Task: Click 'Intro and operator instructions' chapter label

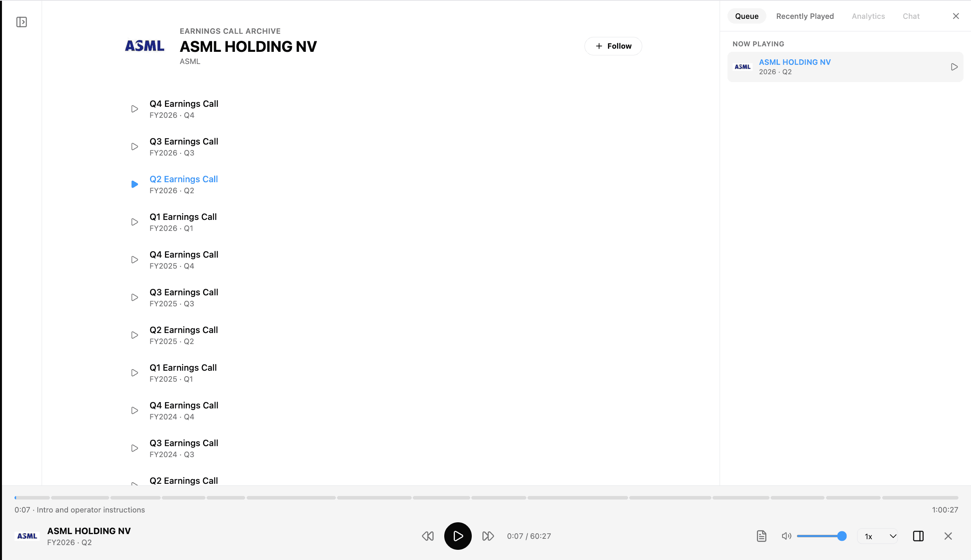Action: coord(91,510)
